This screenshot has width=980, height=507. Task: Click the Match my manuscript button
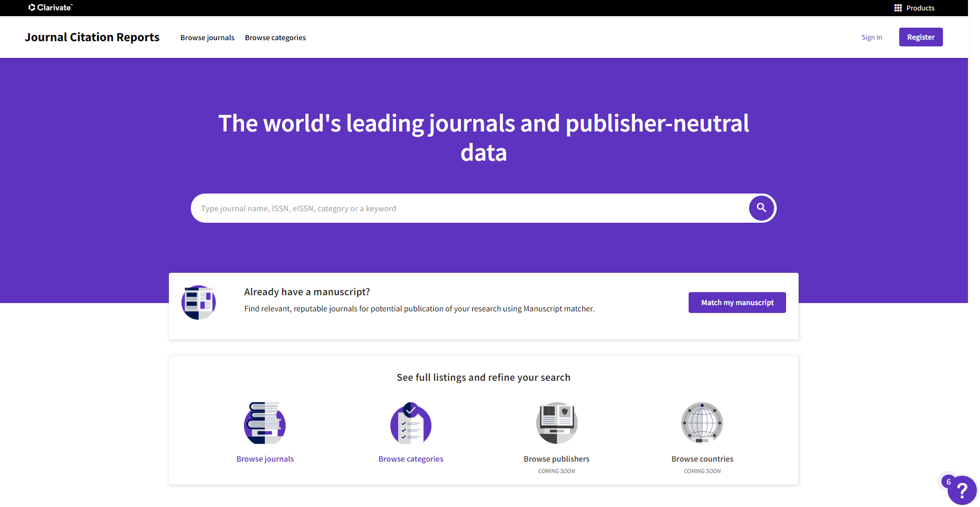[737, 303]
